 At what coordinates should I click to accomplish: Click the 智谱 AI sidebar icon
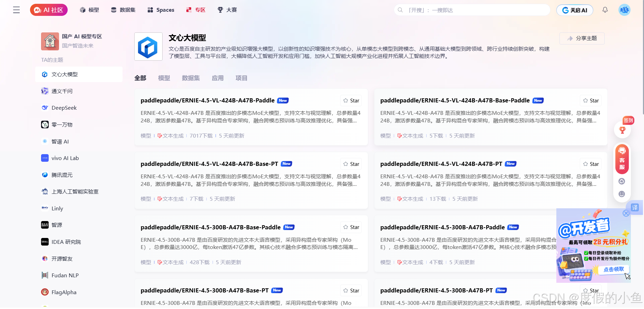click(45, 141)
